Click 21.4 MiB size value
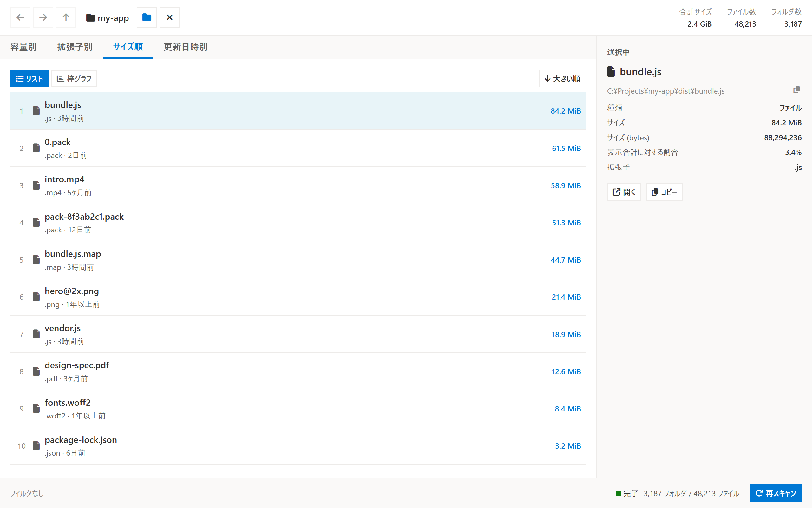 click(x=566, y=297)
